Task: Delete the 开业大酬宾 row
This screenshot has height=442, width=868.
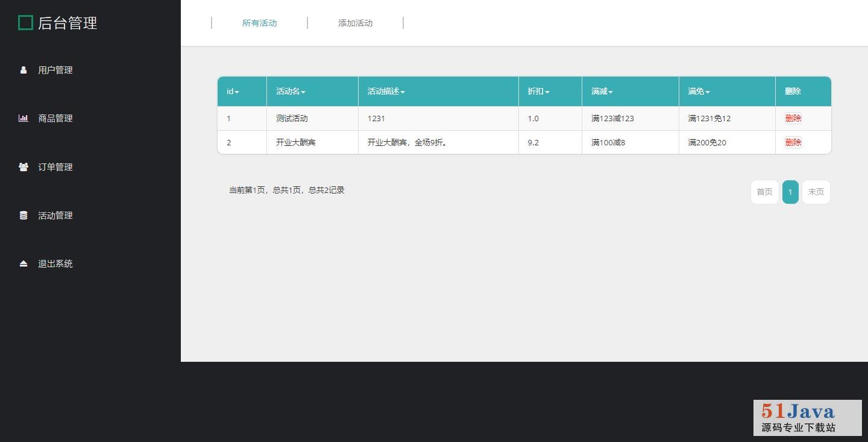Action: coord(793,142)
